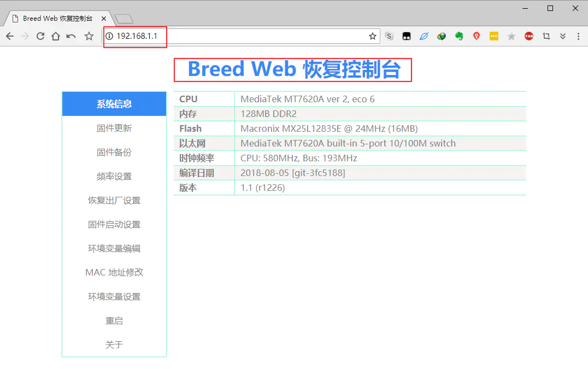Click the 内存 row label
This screenshot has height=369, width=588.
188,114
